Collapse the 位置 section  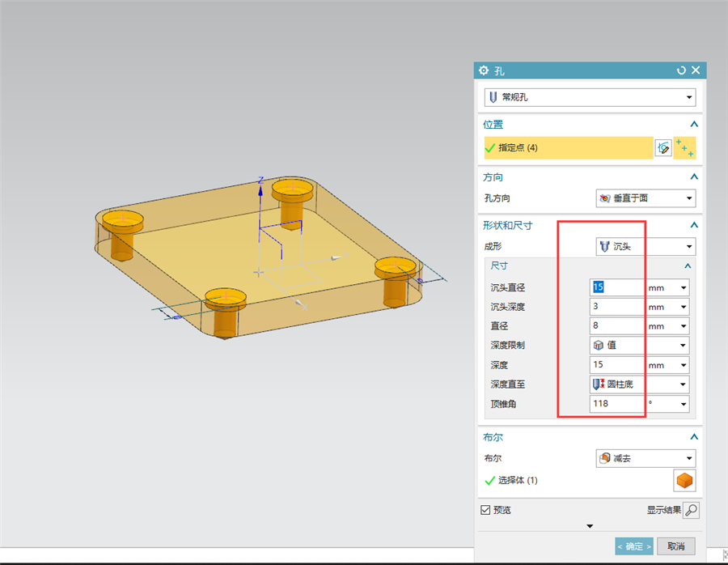point(694,124)
